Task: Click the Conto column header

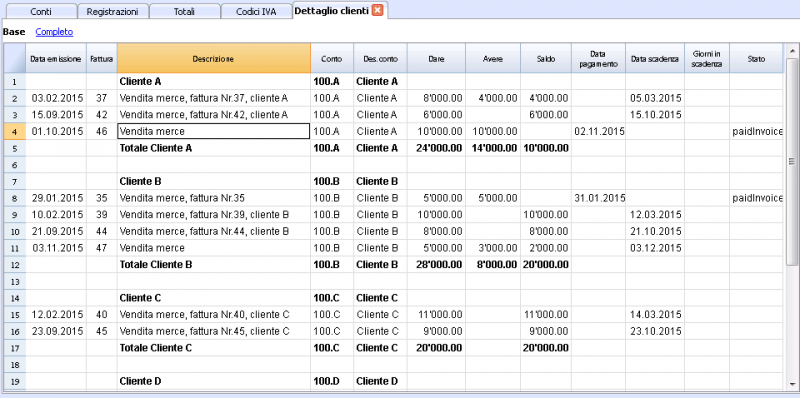Action: pyautogui.click(x=332, y=59)
